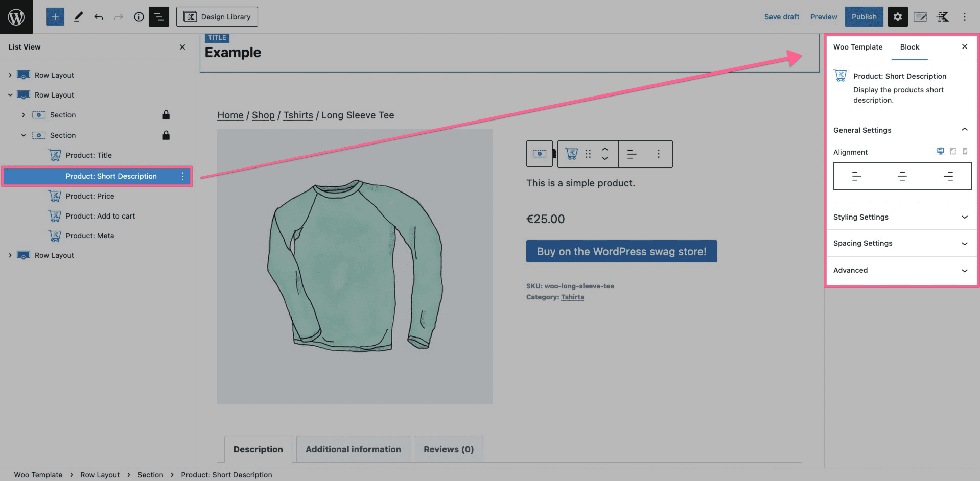This screenshot has height=481, width=980.
Task: Open the Tshirts category link
Action: tap(572, 297)
